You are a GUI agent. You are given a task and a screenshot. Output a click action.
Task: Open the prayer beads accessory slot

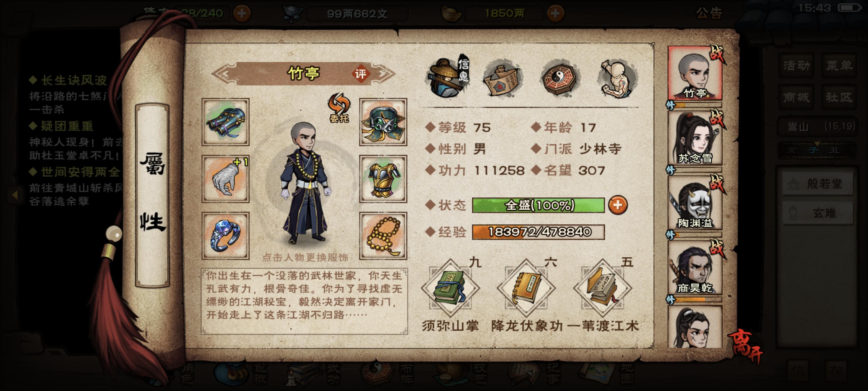[383, 236]
